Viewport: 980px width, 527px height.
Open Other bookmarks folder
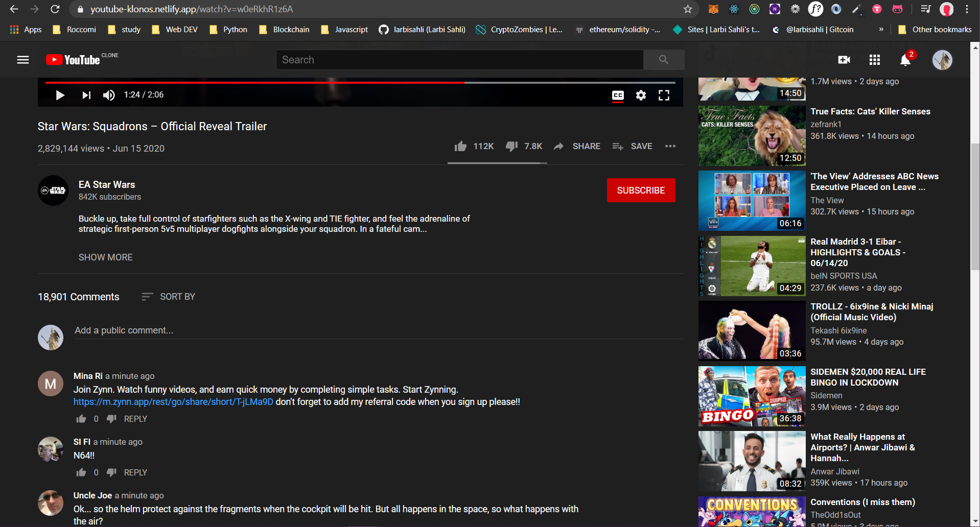pos(935,30)
